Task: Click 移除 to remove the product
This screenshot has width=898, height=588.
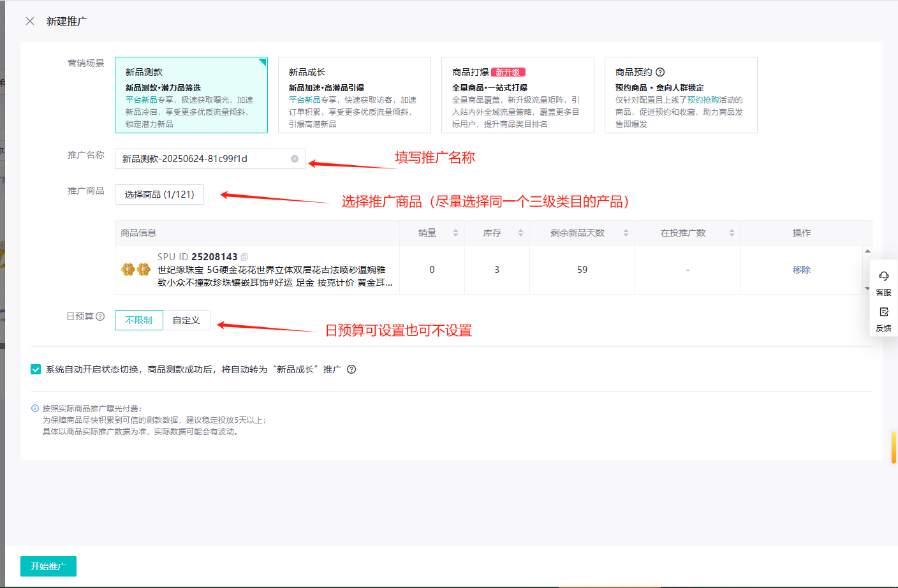Action: click(x=801, y=270)
